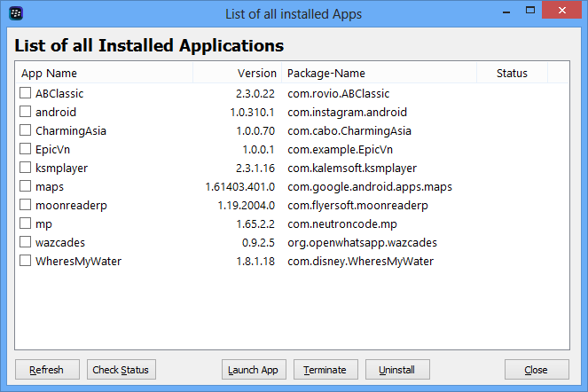This screenshot has width=588, height=392.
Task: Select the EpicVn checkbox
Action: pyautogui.click(x=25, y=148)
